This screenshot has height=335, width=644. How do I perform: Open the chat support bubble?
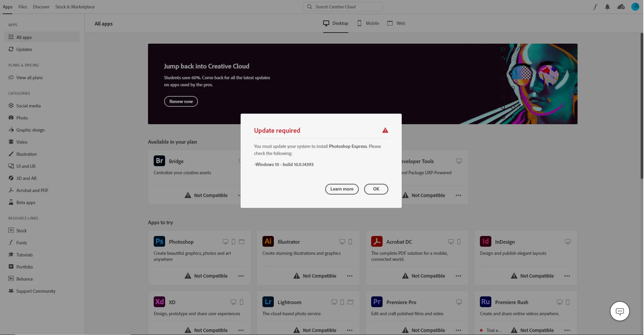coord(620,311)
